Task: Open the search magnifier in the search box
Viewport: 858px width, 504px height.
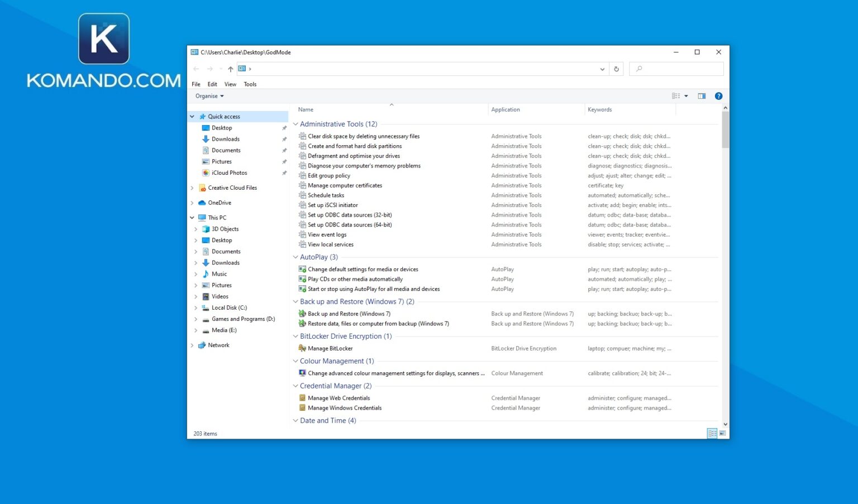Action: coord(638,68)
